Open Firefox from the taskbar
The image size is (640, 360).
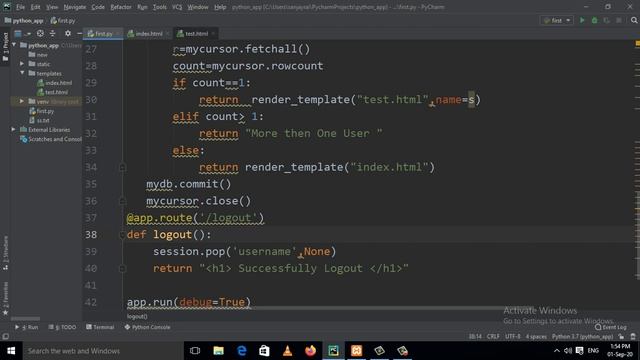pos(310,351)
